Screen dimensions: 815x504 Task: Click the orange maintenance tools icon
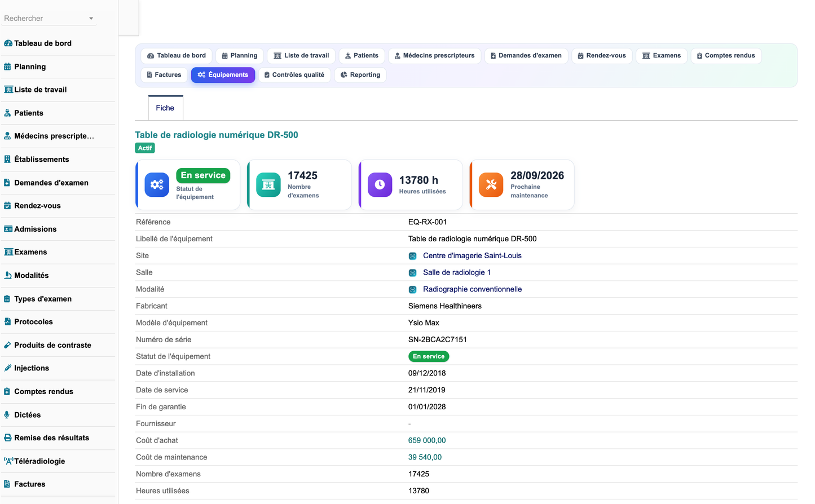(x=491, y=185)
